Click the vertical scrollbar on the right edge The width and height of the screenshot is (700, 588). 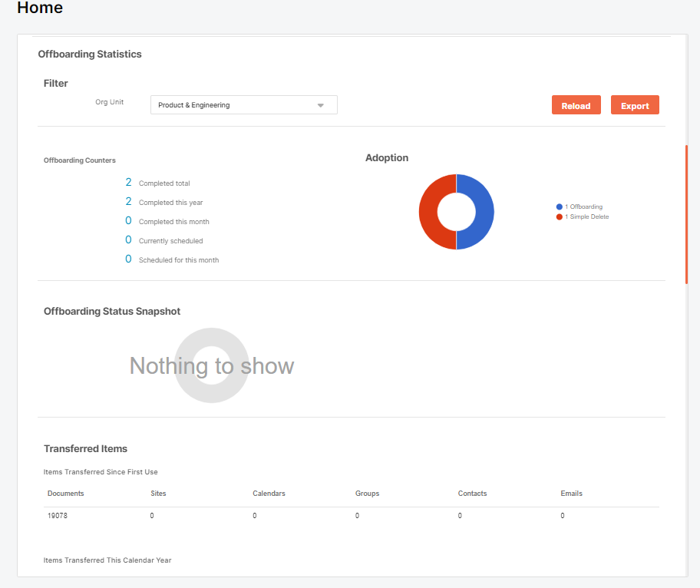coord(687,211)
